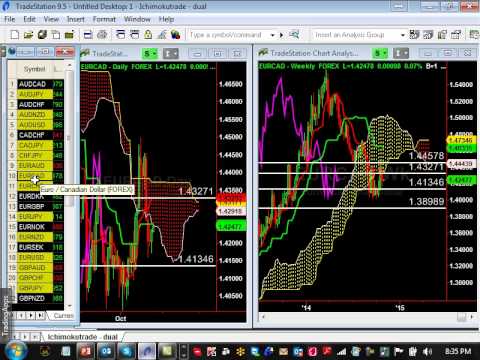Image resolution: width=480 pixels, height=360 pixels.
Task: Open PowerPoint from the taskbar
Action: 86,351
